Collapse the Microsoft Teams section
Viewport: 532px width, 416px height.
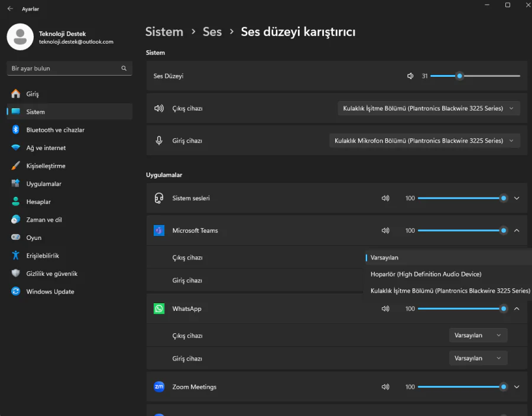(x=517, y=231)
